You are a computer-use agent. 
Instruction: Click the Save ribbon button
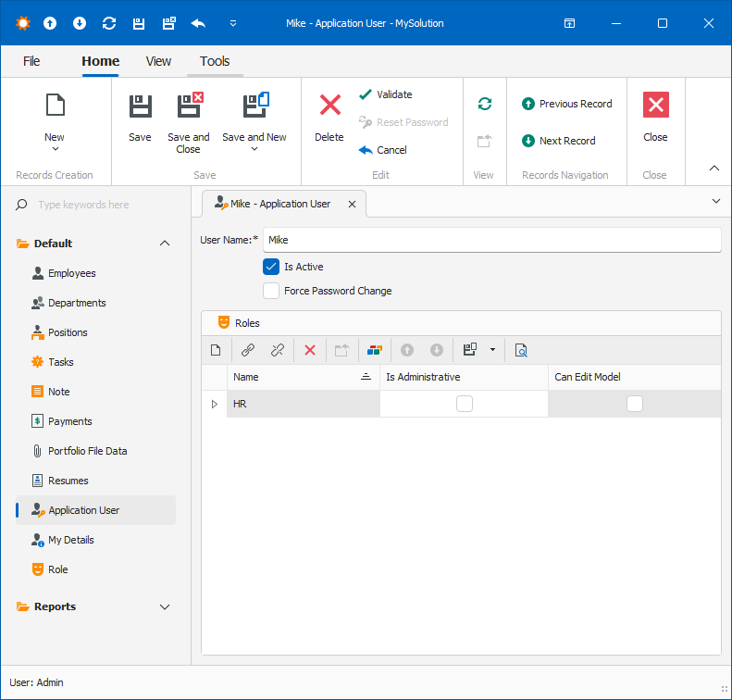point(140,118)
